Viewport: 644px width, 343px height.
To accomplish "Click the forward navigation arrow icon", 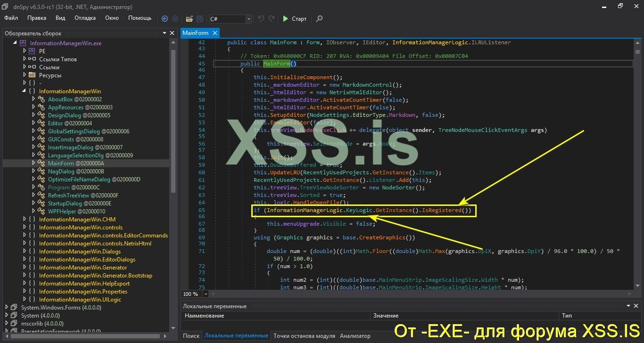I will (x=175, y=19).
